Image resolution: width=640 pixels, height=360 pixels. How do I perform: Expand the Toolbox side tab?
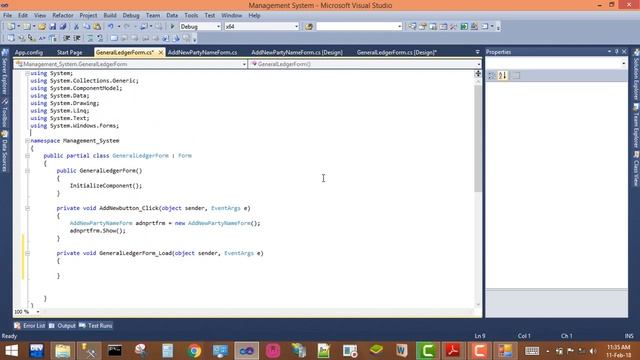(5, 113)
